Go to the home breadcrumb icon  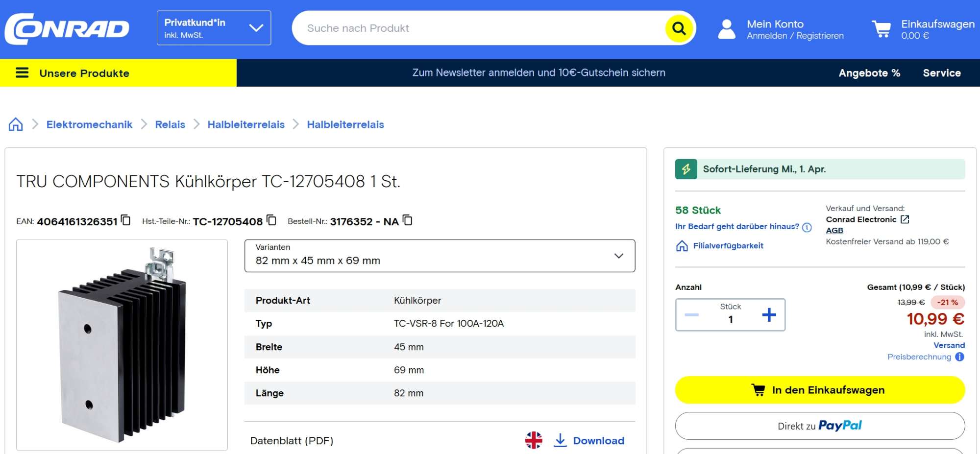(x=16, y=124)
